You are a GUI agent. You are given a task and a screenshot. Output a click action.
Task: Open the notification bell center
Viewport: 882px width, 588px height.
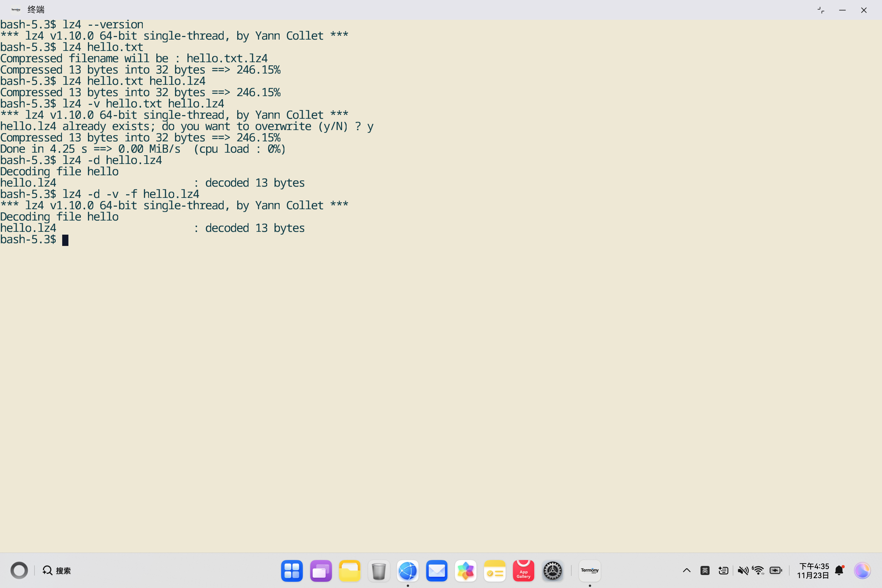[x=839, y=570]
